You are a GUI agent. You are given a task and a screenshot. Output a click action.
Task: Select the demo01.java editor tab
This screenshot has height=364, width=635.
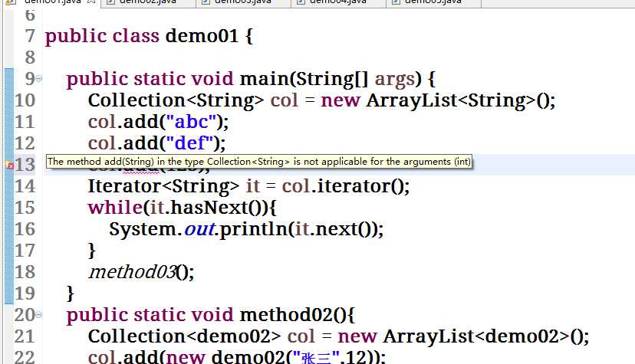[53, 2]
